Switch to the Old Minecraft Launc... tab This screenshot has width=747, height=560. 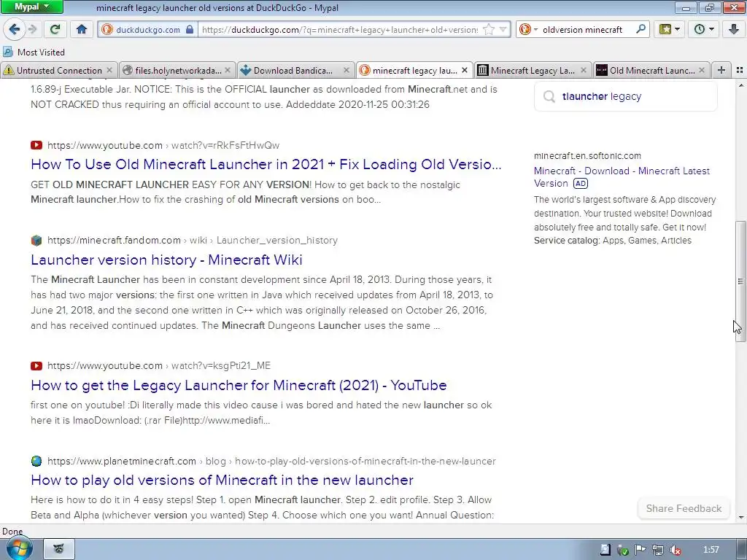[651, 71]
